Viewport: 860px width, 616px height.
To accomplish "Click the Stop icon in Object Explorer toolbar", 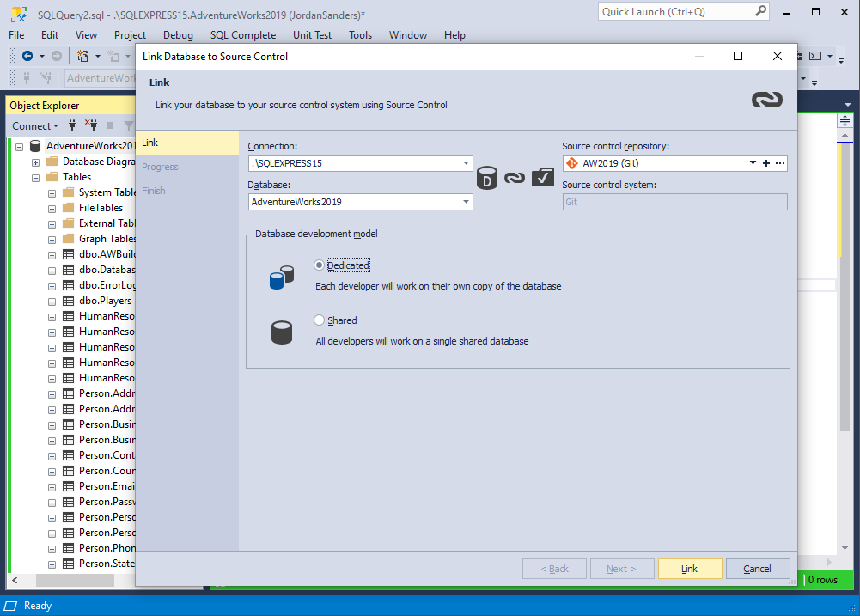I will click(x=110, y=125).
